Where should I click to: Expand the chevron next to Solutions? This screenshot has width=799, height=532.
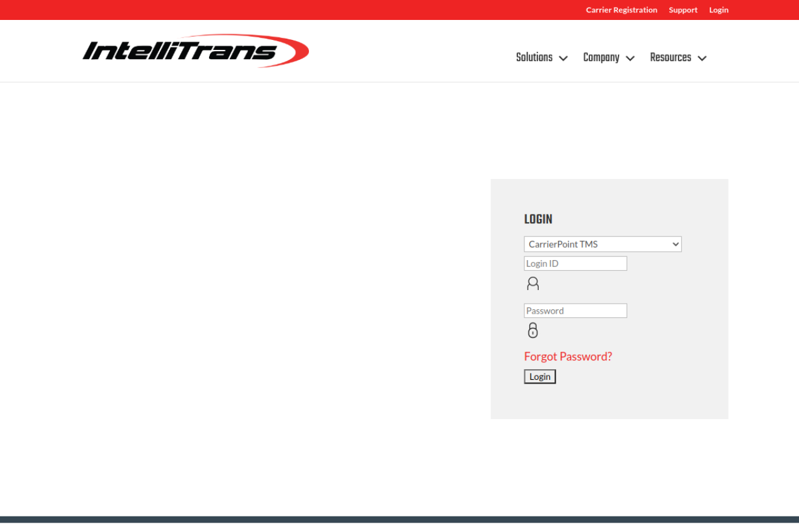[x=563, y=58]
